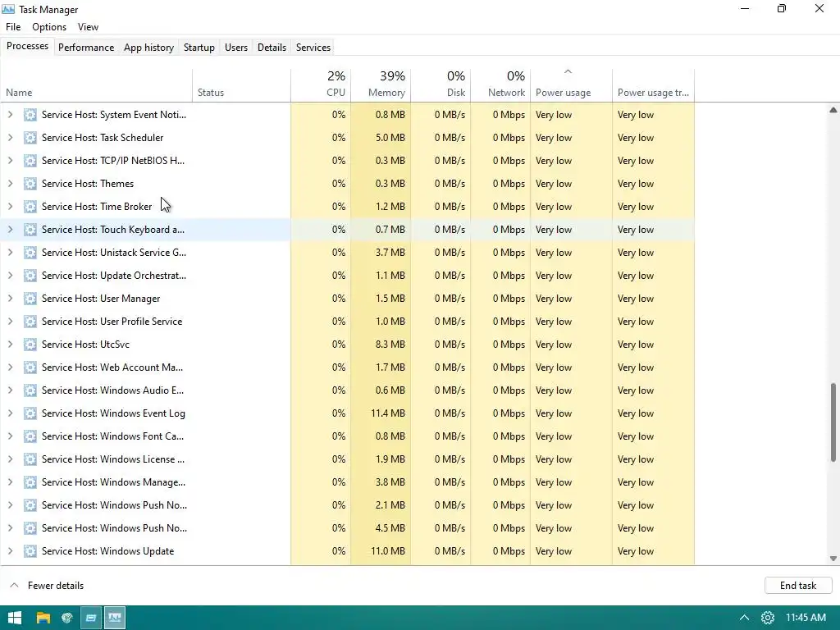
Task: Open the settings gear in system tray
Action: point(768,618)
